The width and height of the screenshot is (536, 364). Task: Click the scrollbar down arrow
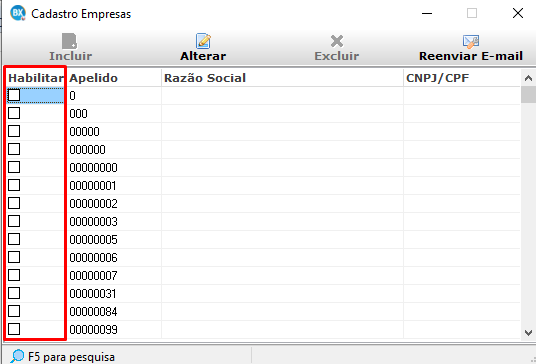(528, 333)
